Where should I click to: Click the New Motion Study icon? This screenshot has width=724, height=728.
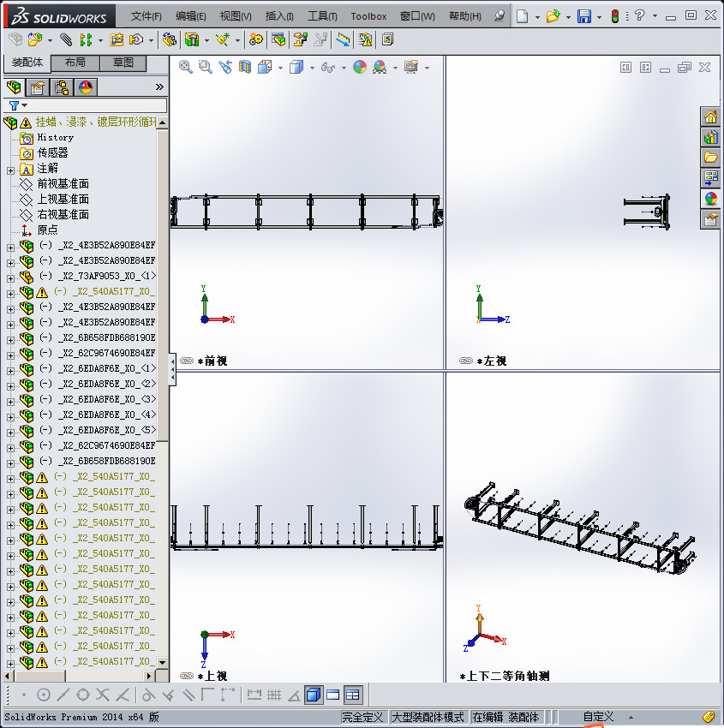(x=255, y=39)
